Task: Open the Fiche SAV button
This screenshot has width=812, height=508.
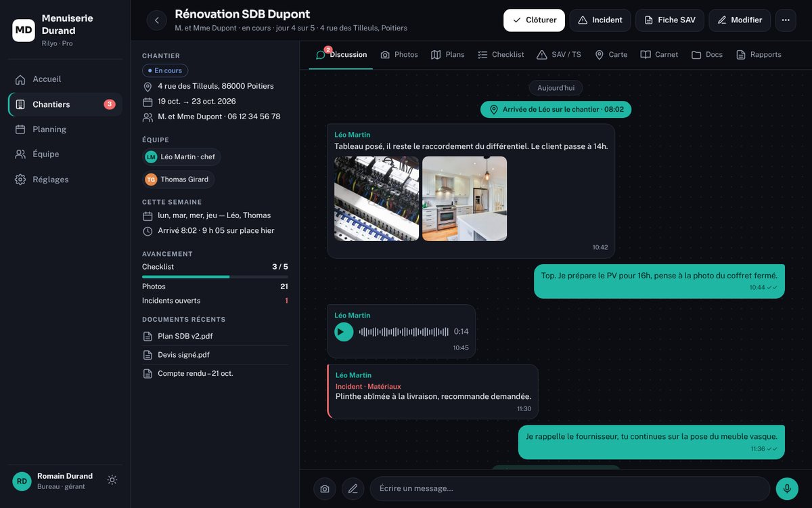Action: coord(670,20)
